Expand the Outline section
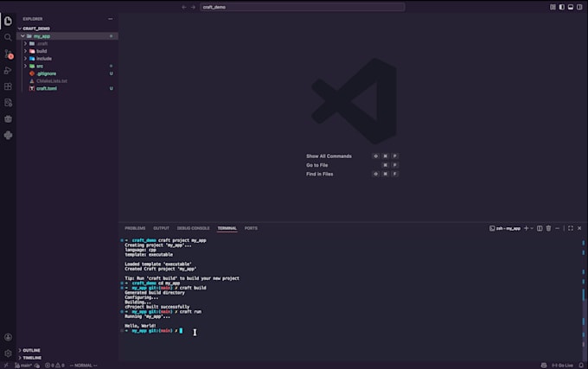 [x=67, y=350]
